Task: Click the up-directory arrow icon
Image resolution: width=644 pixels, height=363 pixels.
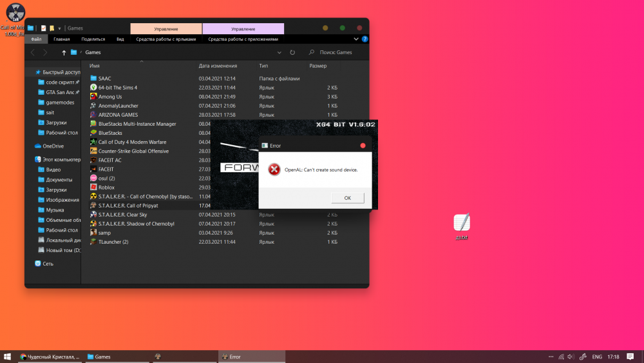Action: click(x=64, y=52)
